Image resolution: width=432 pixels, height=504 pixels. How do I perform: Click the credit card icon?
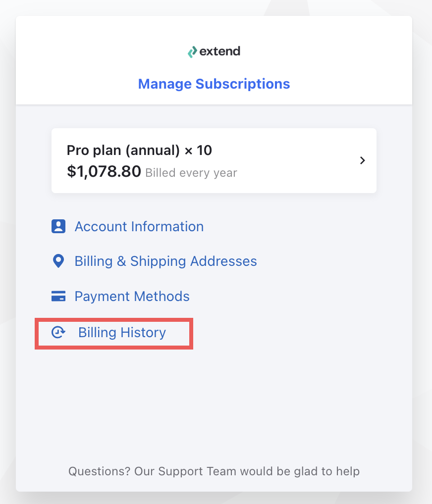pos(58,296)
